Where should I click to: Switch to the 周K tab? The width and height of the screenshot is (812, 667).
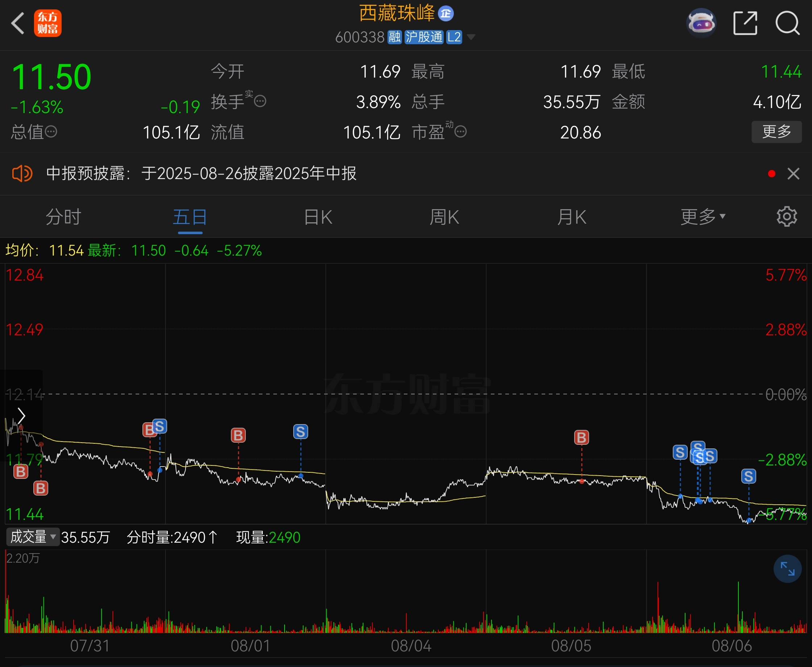coord(444,217)
